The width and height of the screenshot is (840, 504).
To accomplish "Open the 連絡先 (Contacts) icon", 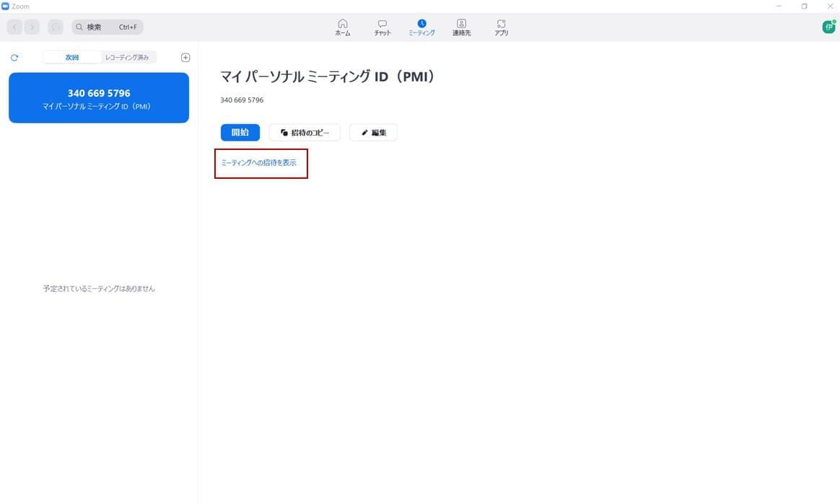I will [461, 25].
